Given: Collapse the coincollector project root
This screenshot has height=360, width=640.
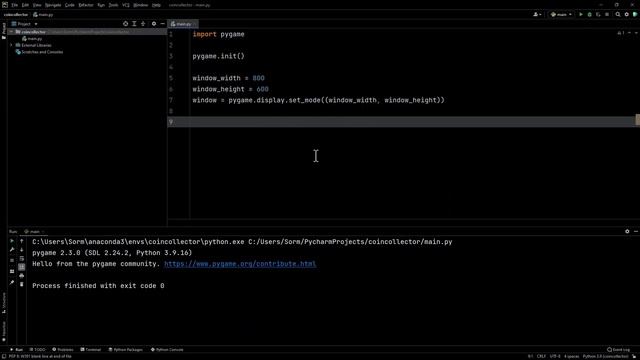Looking at the screenshot, I should click(x=11, y=32).
